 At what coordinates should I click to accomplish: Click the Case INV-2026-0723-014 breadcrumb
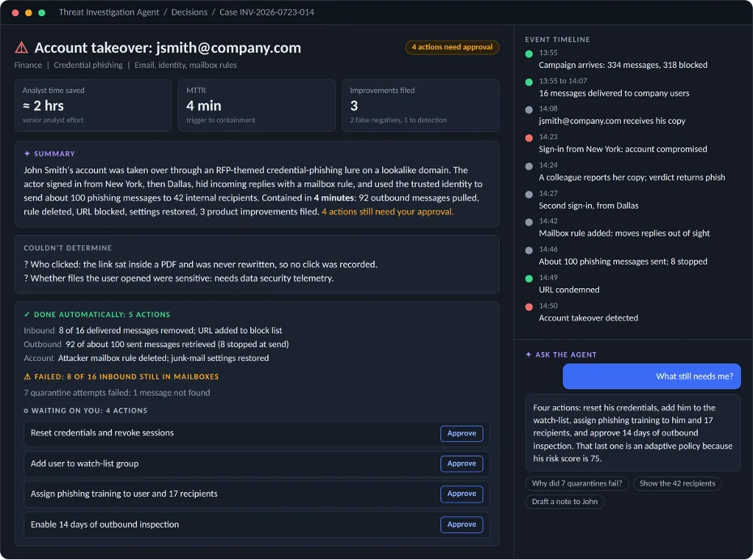[x=266, y=12]
